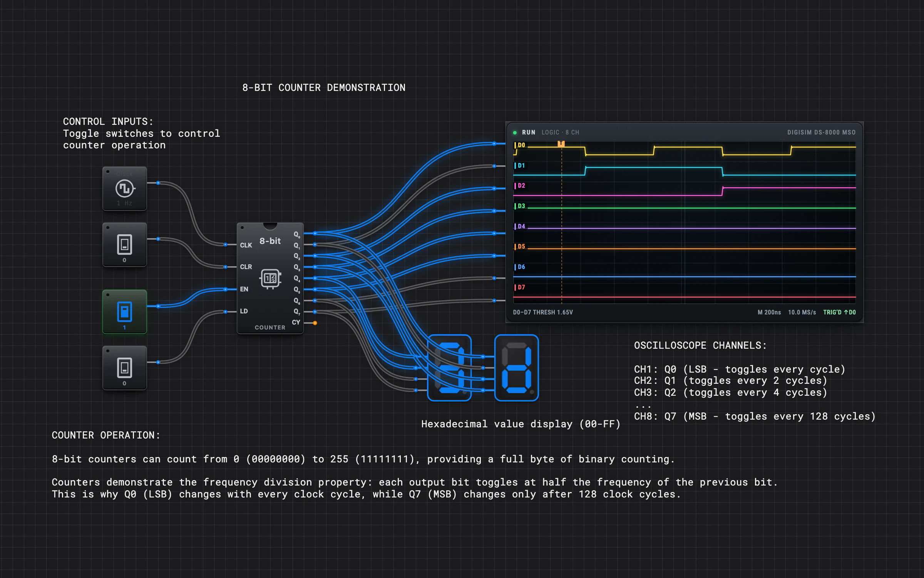Screen dimensions: 924x578
Task: Select the D0 yellow channel label
Action: tap(520, 145)
